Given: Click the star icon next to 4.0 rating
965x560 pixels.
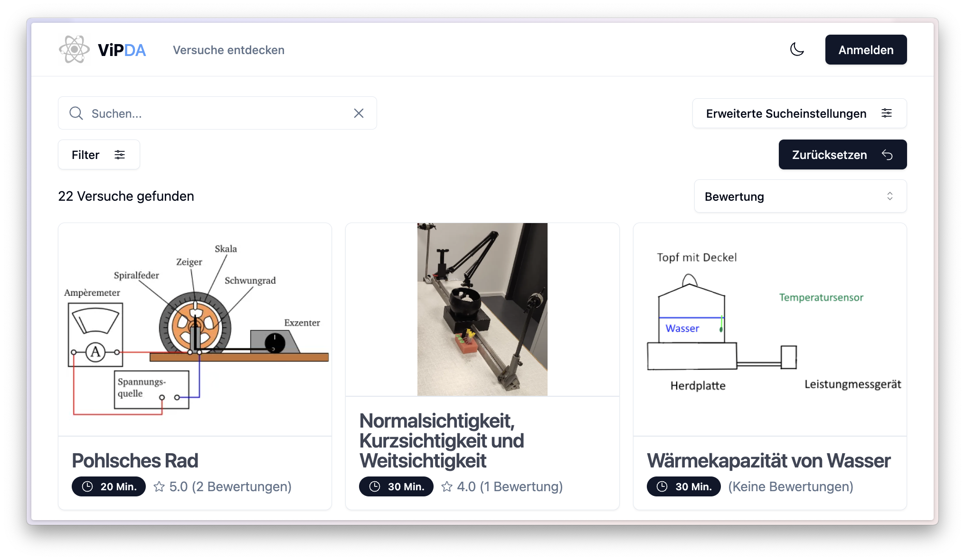Looking at the screenshot, I should point(447,486).
